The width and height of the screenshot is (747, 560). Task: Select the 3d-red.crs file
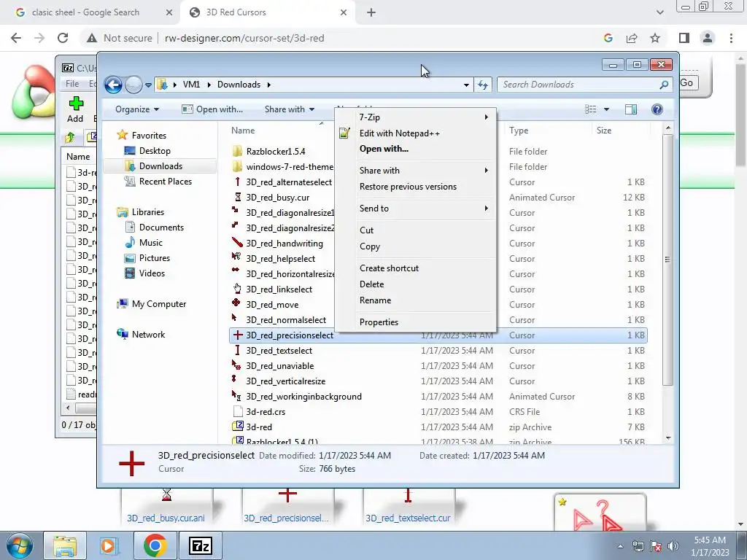(266, 412)
